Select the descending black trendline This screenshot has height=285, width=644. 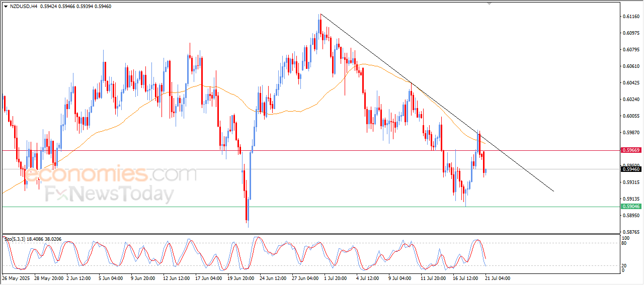(437, 102)
